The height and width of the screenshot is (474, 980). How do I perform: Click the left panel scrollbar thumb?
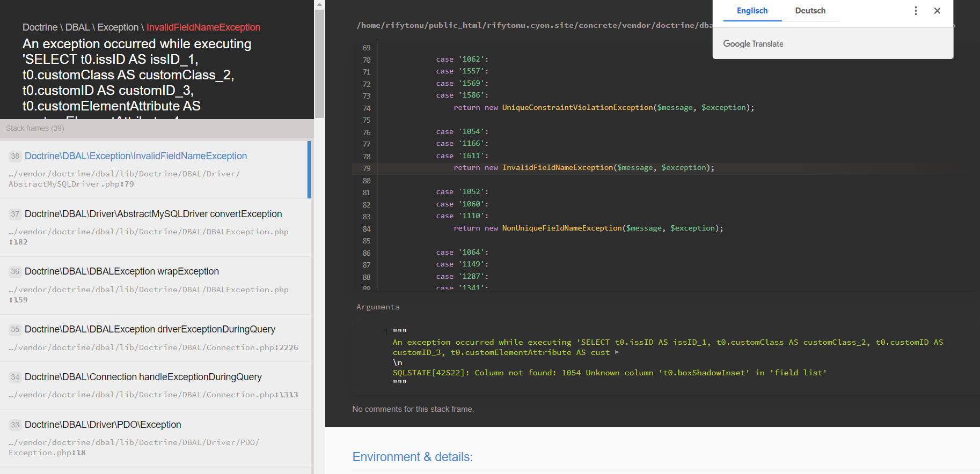(319, 64)
